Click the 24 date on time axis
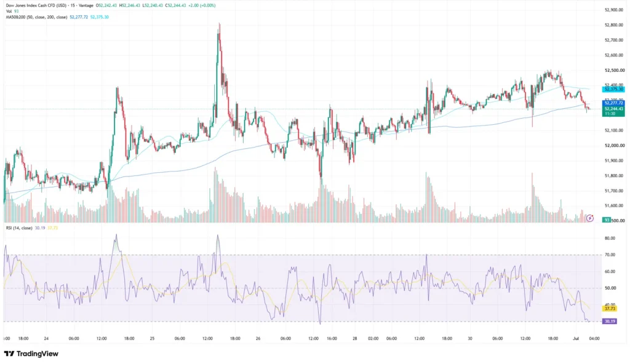Screen dimensions: 630x364 (46, 339)
